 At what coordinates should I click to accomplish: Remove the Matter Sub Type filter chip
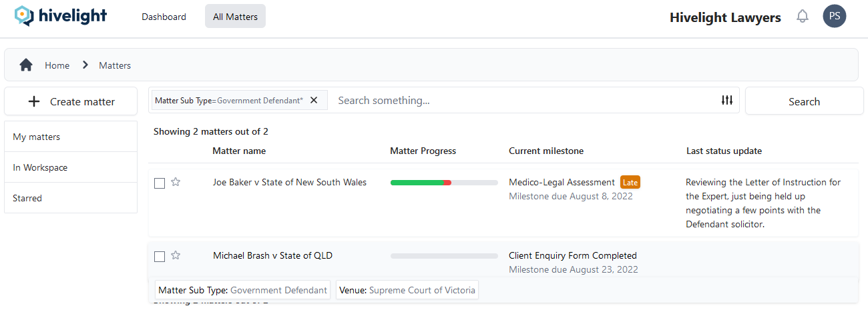tap(314, 100)
